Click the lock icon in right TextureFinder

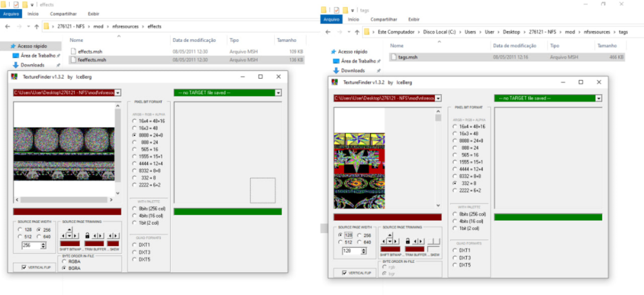click(406, 240)
